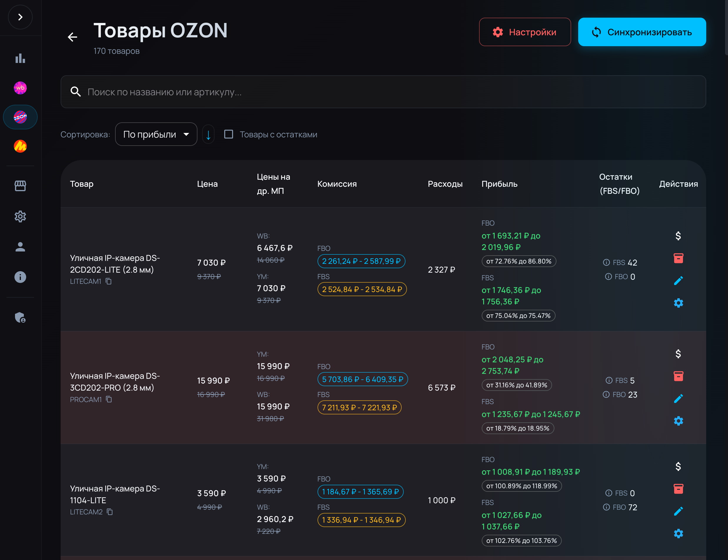Screen dimensions: 728x560
Task: Toggle the sort direction arrow
Action: point(208,135)
